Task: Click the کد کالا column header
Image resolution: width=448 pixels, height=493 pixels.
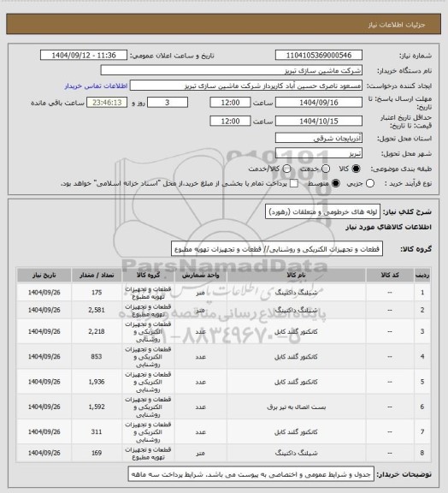Action: point(390,275)
